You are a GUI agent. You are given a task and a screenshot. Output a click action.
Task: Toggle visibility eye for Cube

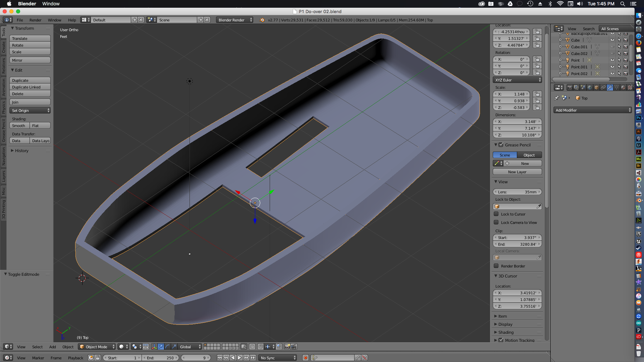pos(612,40)
